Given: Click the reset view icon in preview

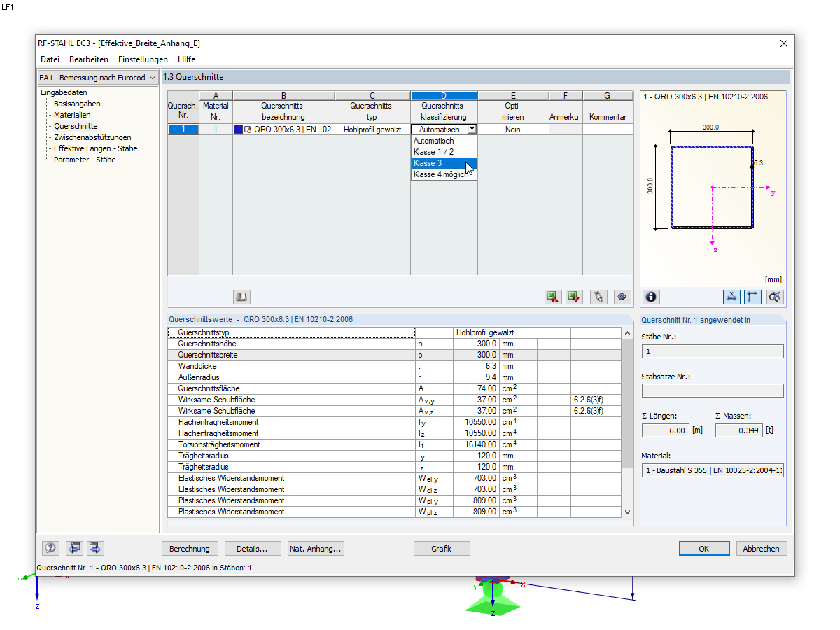Looking at the screenshot, I should (775, 297).
